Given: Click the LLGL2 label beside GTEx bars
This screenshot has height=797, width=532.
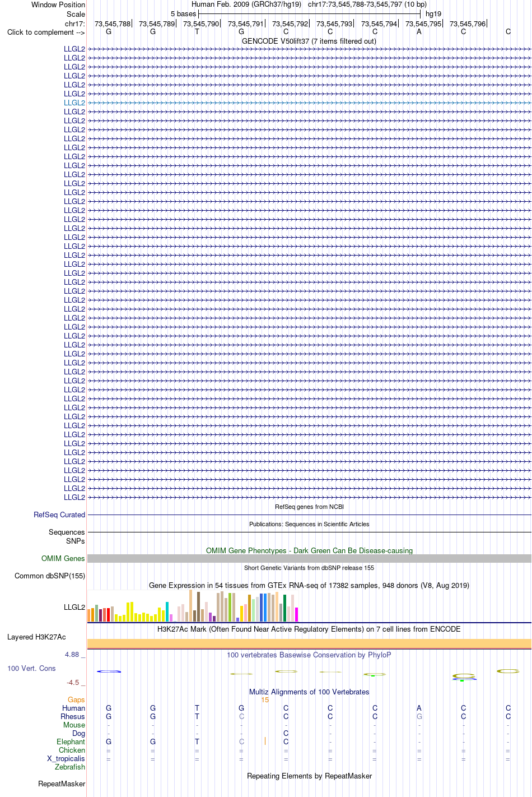Looking at the screenshot, I should (74, 607).
